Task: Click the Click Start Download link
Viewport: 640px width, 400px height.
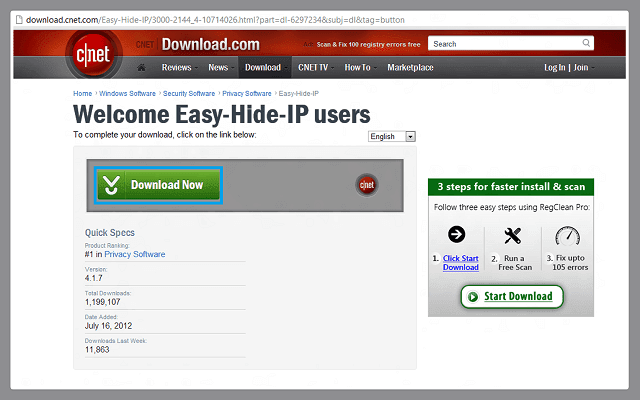Action: (x=460, y=263)
